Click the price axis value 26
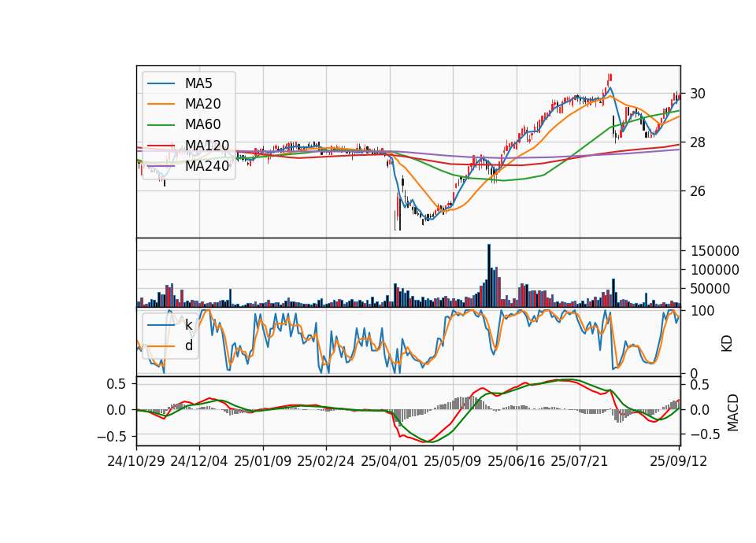Screen dimensions: 756x543 pos(698,191)
